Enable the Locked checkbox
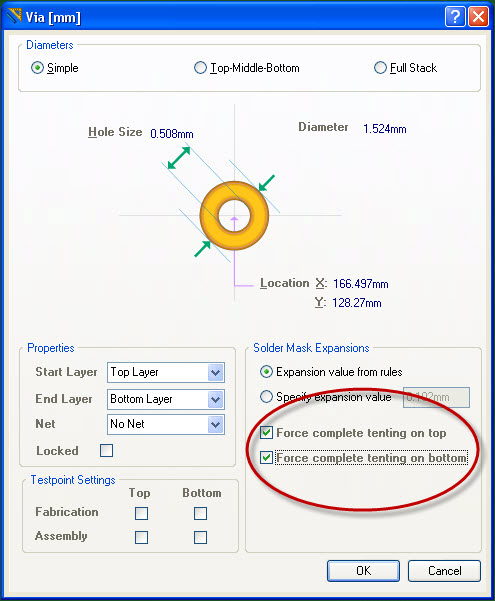The height and width of the screenshot is (601, 495). [106, 450]
